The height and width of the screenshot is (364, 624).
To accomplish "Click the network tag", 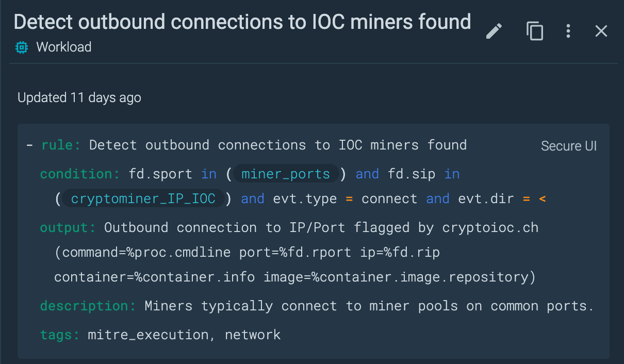I will 252,335.
